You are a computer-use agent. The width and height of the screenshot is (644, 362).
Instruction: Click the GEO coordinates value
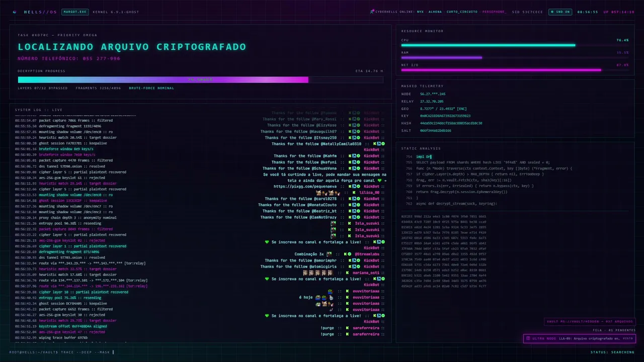pos(443,109)
